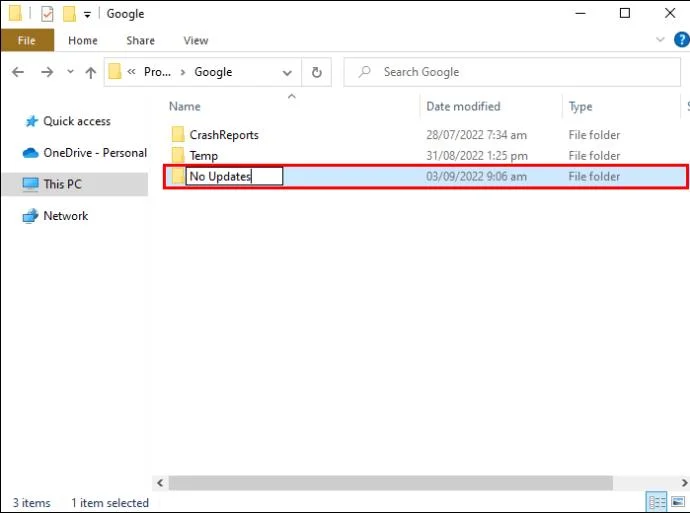Open the File menu tab
The height and width of the screenshot is (513, 690).
pos(27,40)
